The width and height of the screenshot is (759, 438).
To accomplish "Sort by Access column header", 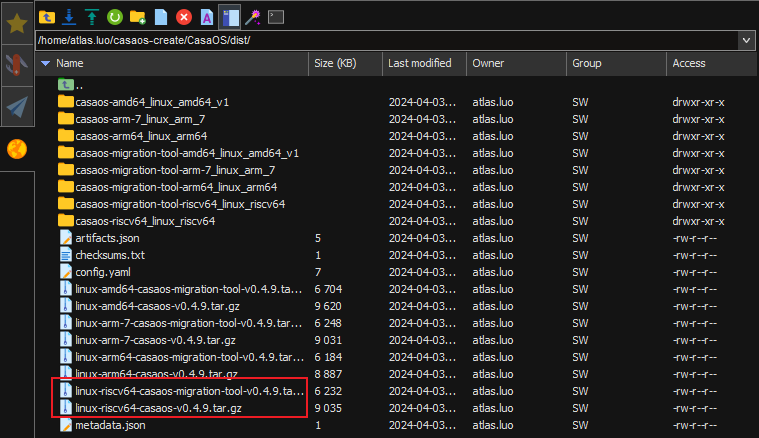I will [689, 63].
